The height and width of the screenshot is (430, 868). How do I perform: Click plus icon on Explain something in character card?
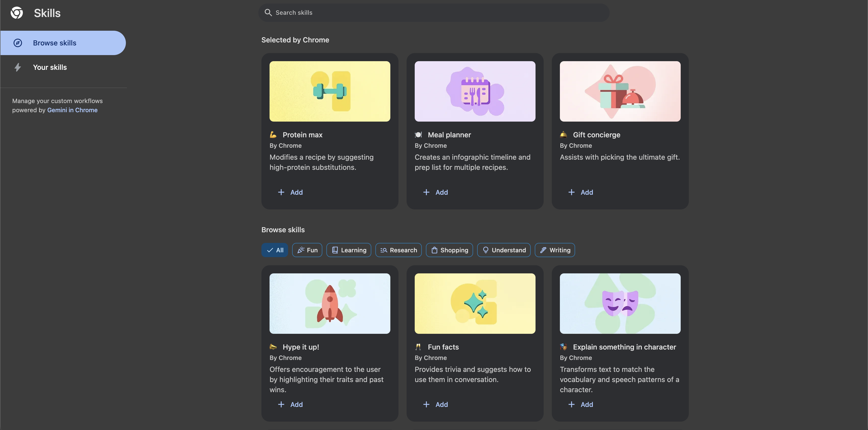[x=572, y=404]
